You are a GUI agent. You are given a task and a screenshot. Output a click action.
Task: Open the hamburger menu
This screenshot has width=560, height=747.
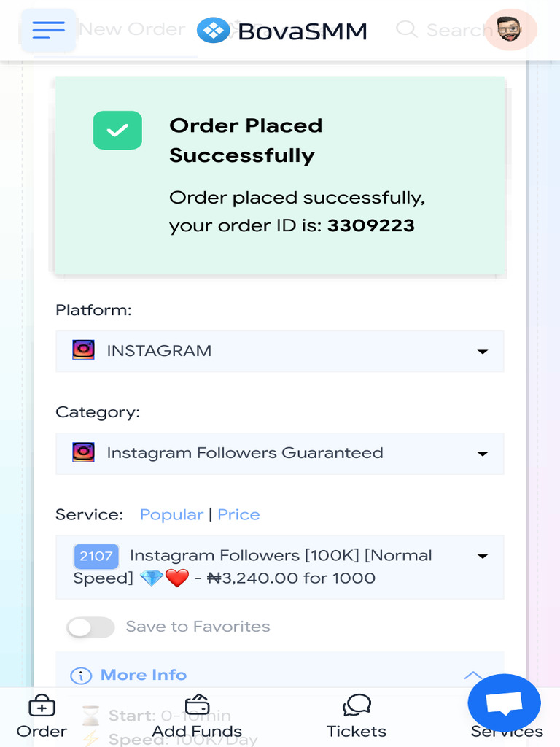[x=48, y=30]
